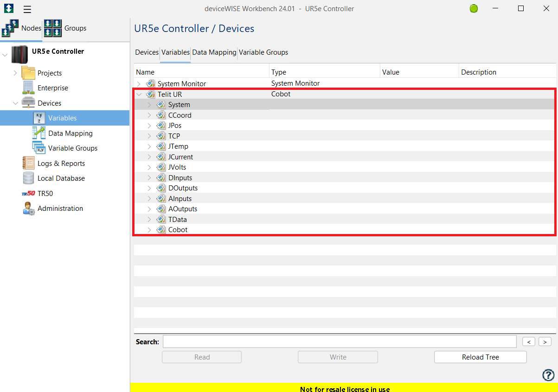
Task: Click in the Search input field
Action: point(340,342)
